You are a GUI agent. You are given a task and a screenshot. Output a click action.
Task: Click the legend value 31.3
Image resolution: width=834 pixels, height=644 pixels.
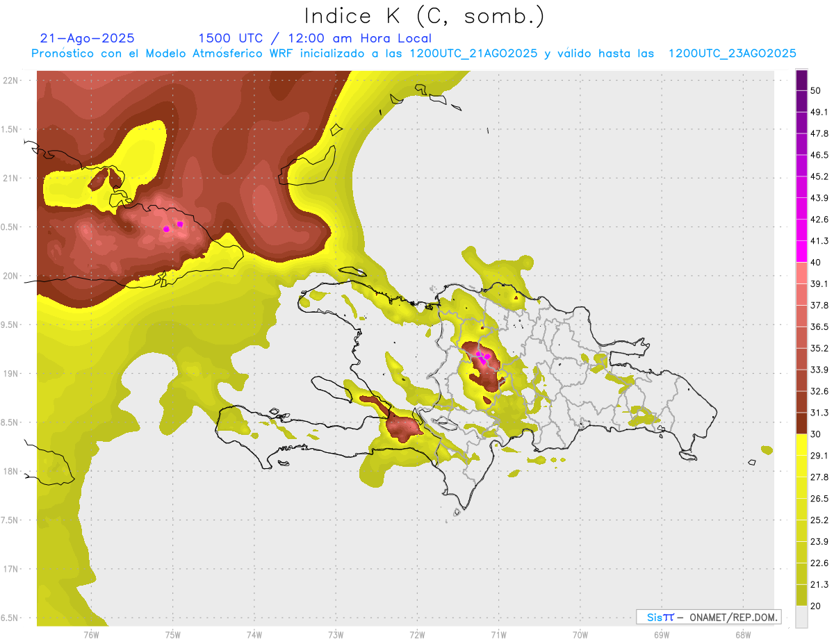[819, 413]
